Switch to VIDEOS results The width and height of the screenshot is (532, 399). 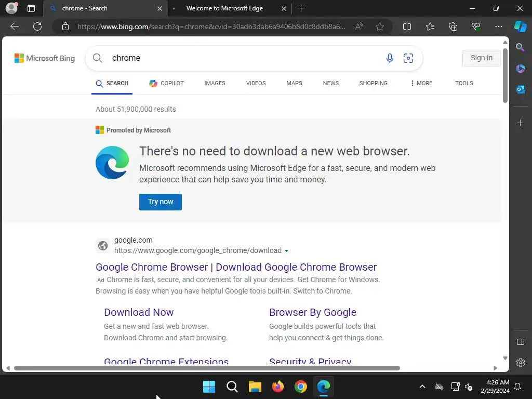256,83
